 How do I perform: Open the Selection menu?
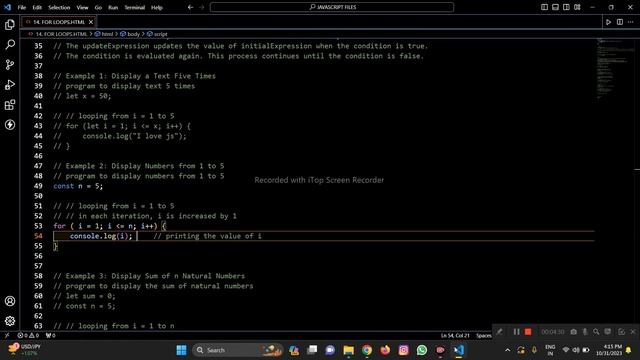click(59, 7)
